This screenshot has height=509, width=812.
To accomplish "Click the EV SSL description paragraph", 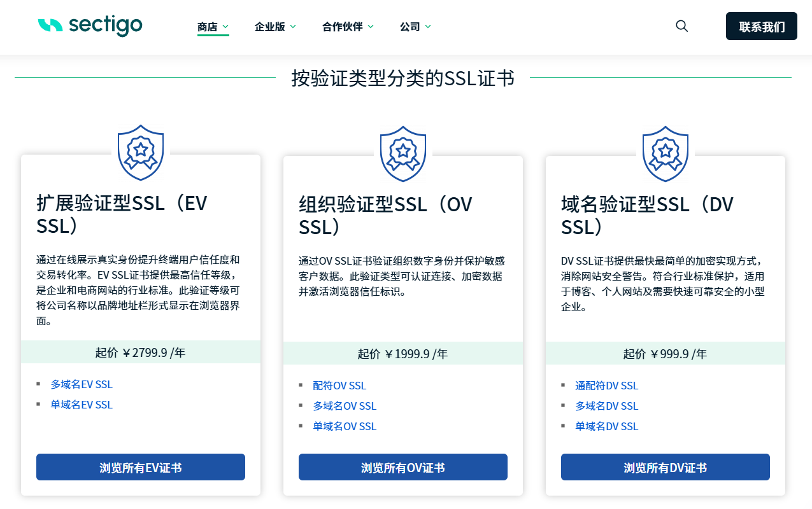I will click(138, 290).
